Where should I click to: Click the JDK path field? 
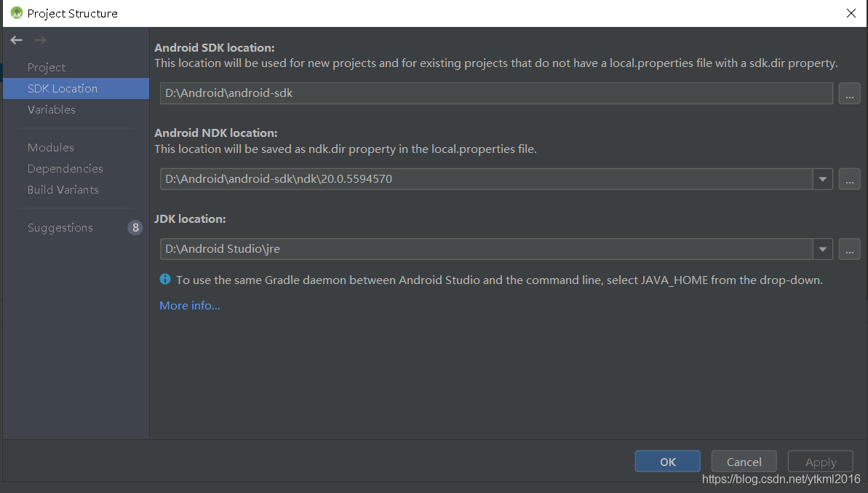point(487,249)
